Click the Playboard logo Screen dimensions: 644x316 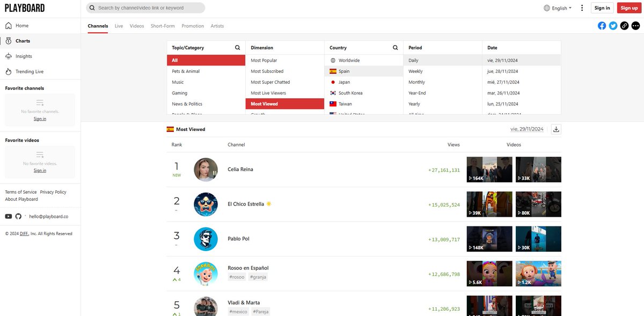coord(25,8)
